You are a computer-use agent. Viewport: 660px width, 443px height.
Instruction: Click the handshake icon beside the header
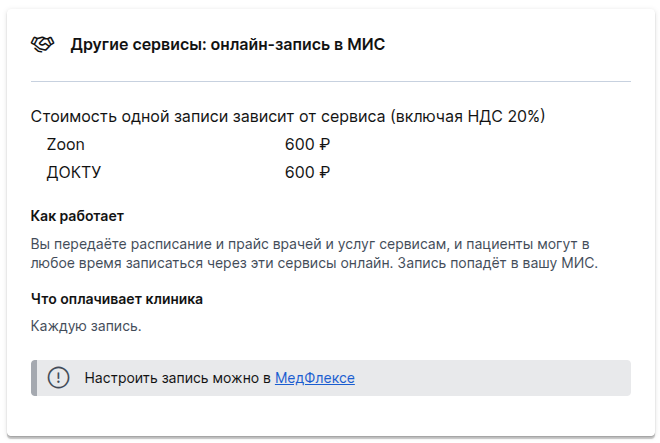pyautogui.click(x=43, y=44)
